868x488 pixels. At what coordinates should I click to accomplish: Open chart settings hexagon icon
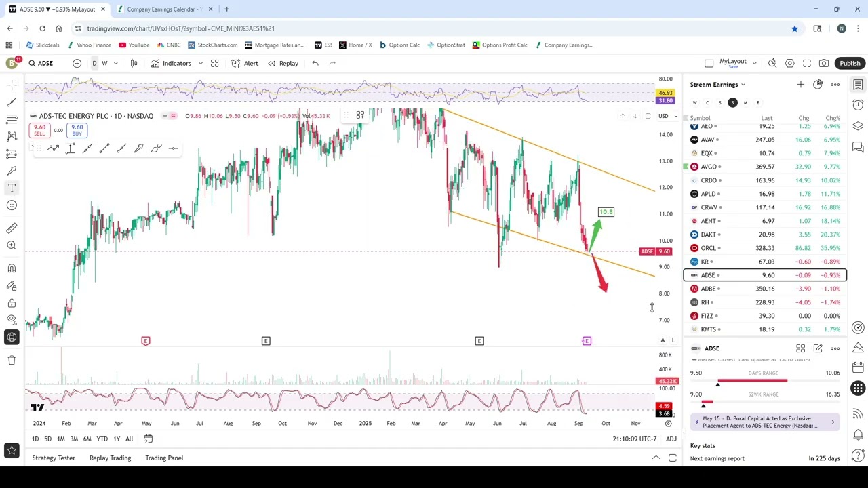click(x=789, y=63)
